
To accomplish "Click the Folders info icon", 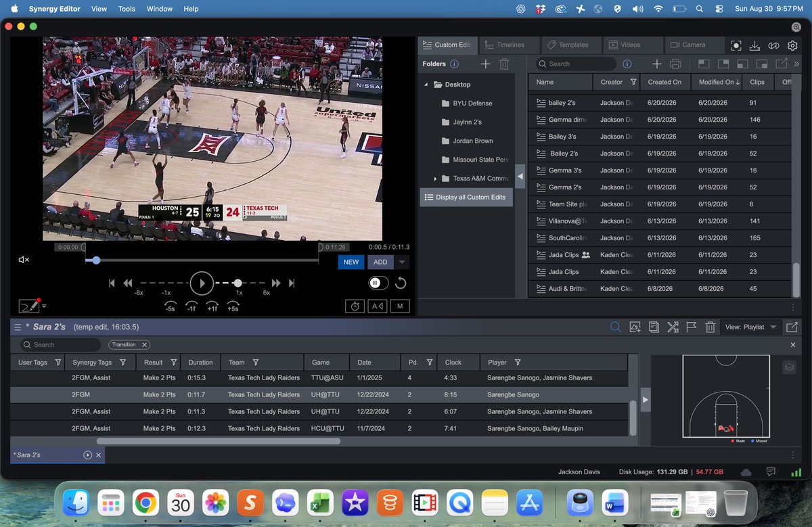I will (454, 64).
